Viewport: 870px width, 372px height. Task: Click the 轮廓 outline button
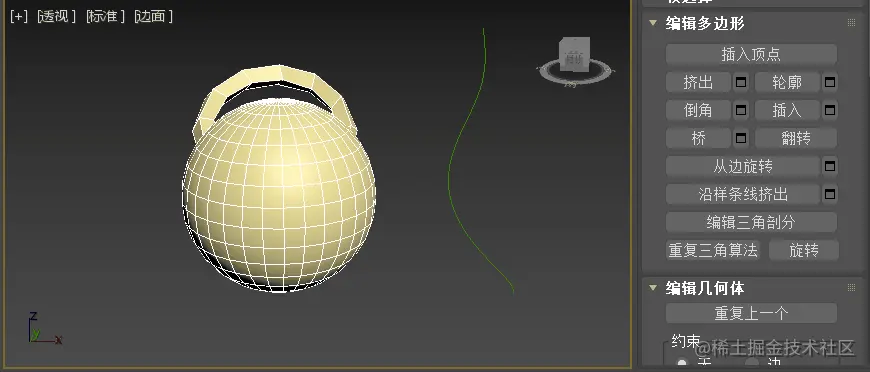click(787, 83)
